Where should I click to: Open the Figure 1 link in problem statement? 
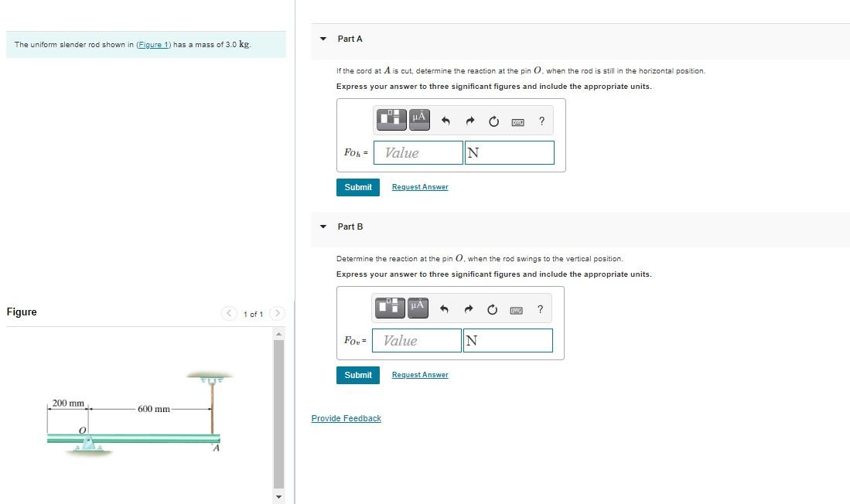153,44
